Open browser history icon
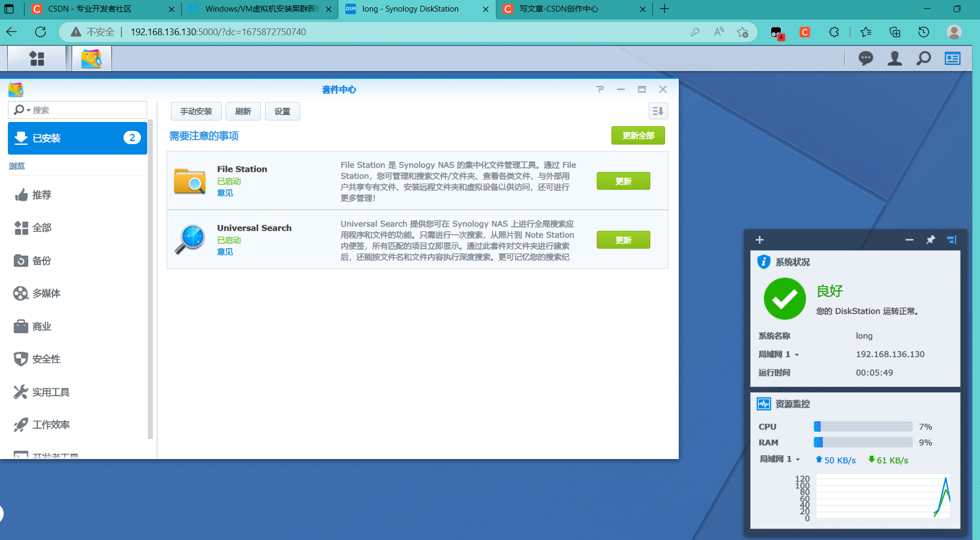 pos(924,32)
